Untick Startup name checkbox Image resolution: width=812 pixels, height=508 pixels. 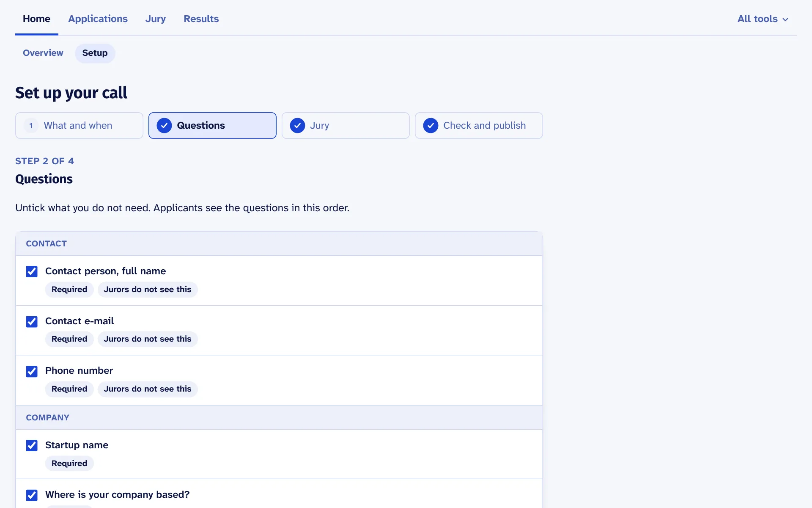point(32,445)
